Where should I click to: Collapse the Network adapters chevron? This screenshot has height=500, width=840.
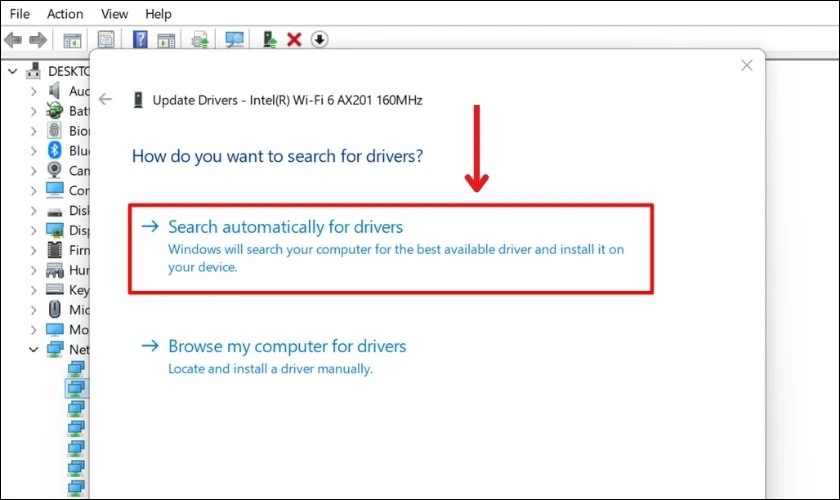(33, 349)
